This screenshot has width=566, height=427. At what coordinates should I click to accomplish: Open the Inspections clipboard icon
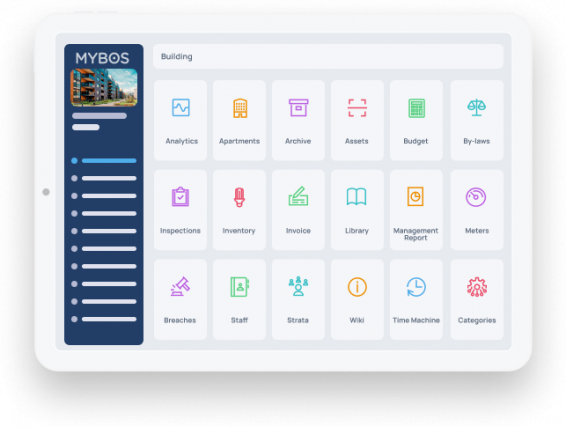[x=180, y=197]
